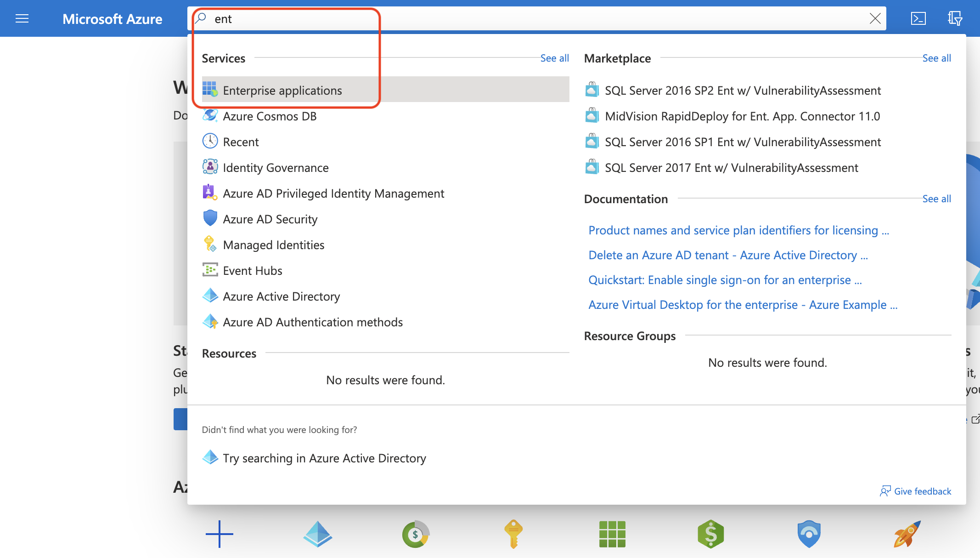Image resolution: width=980 pixels, height=558 pixels.
Task: Select Azure Cosmos DB service result
Action: (x=385, y=116)
